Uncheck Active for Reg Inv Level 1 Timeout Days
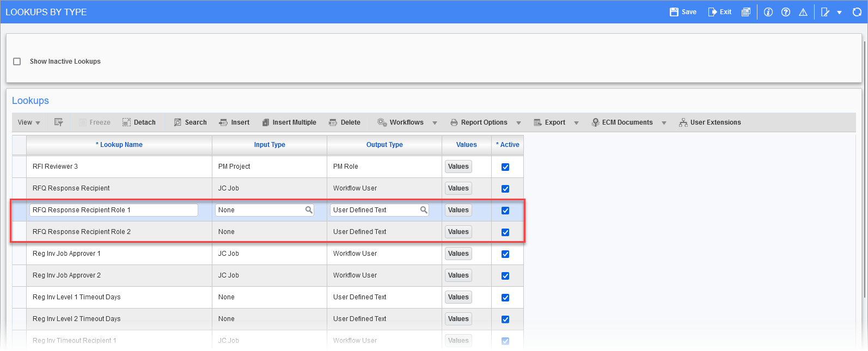 pyautogui.click(x=505, y=298)
